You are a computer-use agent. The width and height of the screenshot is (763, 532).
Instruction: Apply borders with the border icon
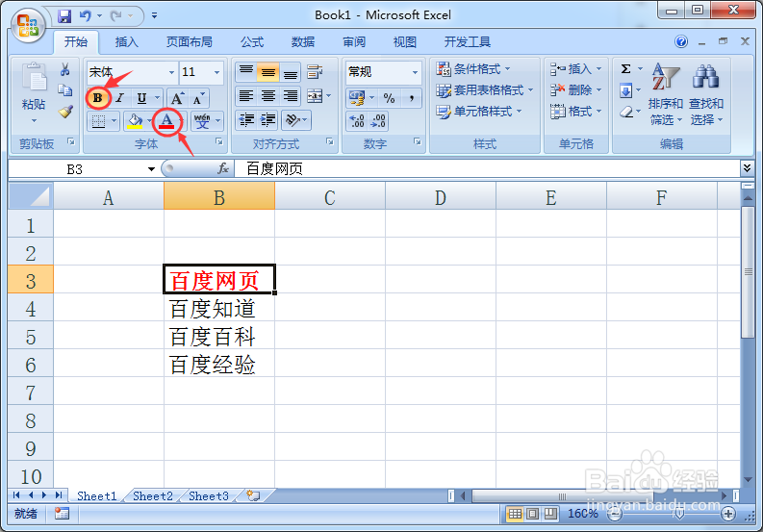click(x=99, y=120)
